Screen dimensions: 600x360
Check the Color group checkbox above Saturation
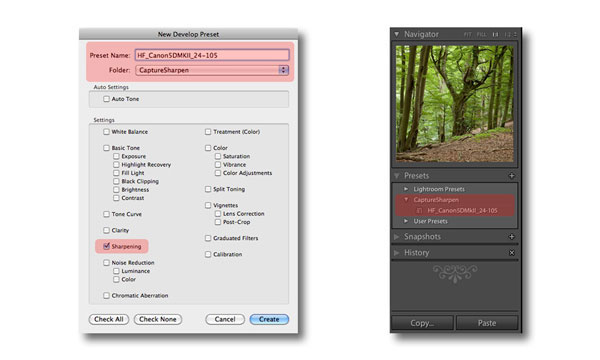208,148
